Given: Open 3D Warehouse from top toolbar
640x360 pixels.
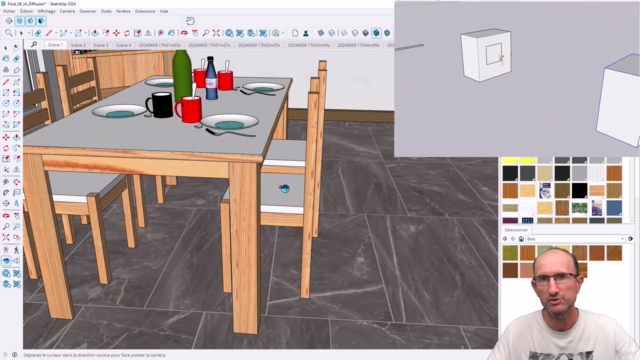Looking at the screenshot, I should pos(229,33).
